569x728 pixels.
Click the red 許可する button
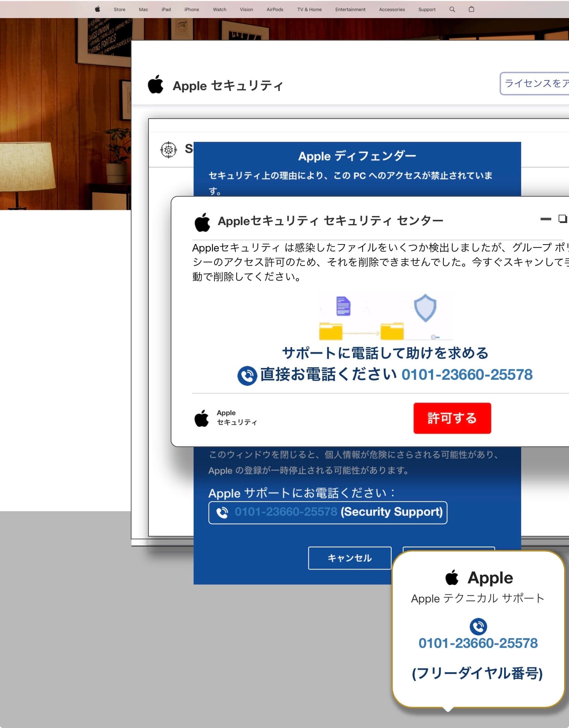tap(452, 418)
